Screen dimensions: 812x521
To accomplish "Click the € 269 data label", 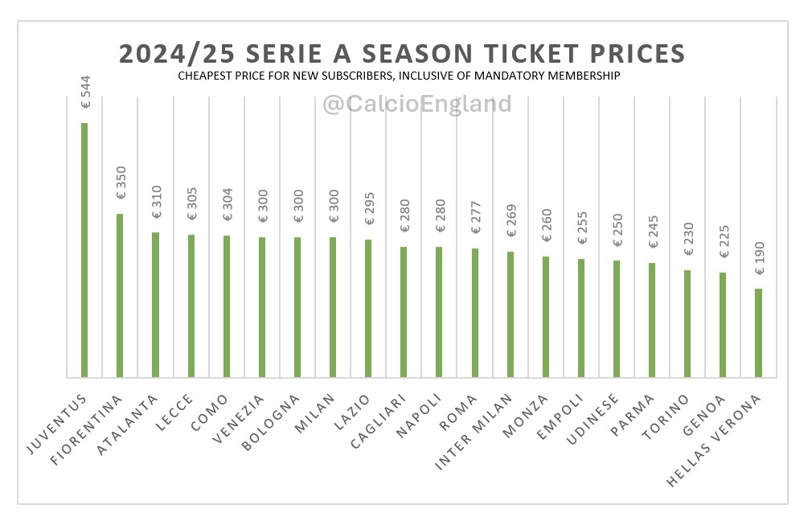I will [511, 220].
